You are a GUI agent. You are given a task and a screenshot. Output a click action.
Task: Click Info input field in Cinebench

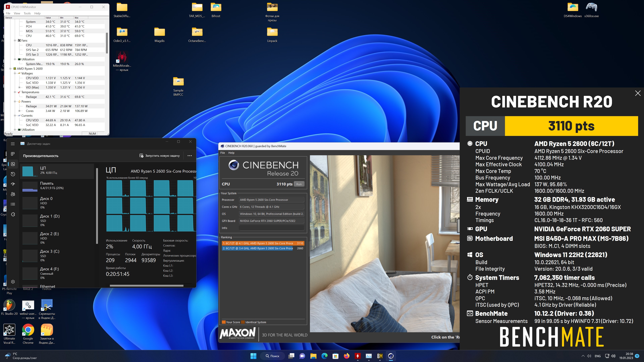coord(271,228)
